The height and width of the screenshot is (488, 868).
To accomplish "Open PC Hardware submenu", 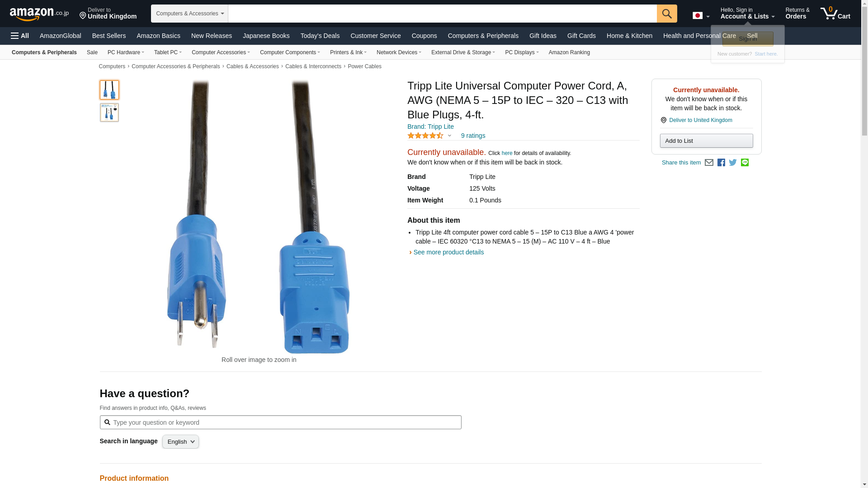I will coord(126,52).
